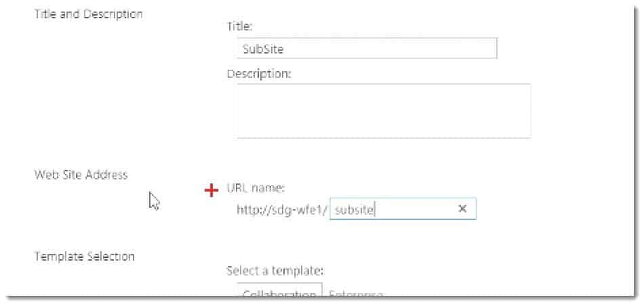The width and height of the screenshot is (644, 306).
Task: Click the word 'subsite' in the URL field
Action: [355, 210]
